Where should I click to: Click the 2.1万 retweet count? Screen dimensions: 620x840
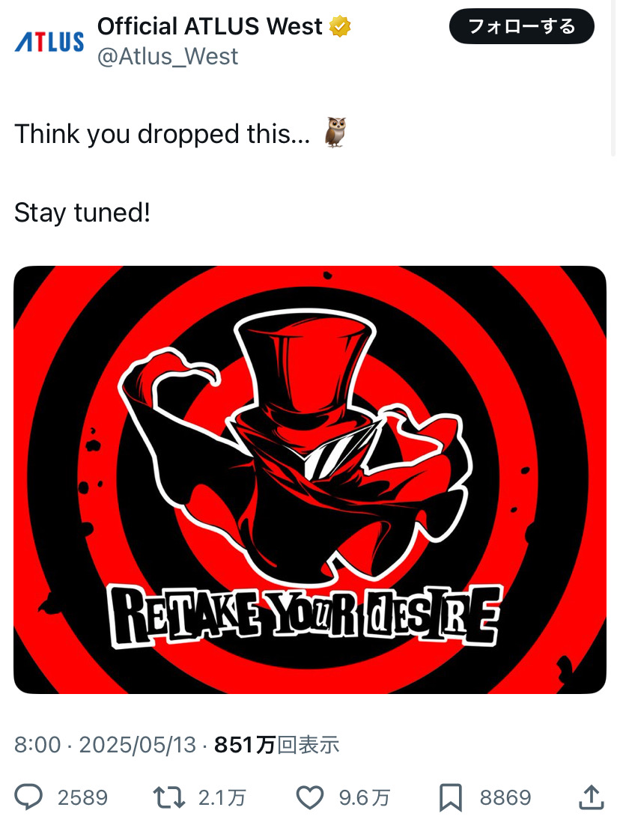[x=222, y=797]
